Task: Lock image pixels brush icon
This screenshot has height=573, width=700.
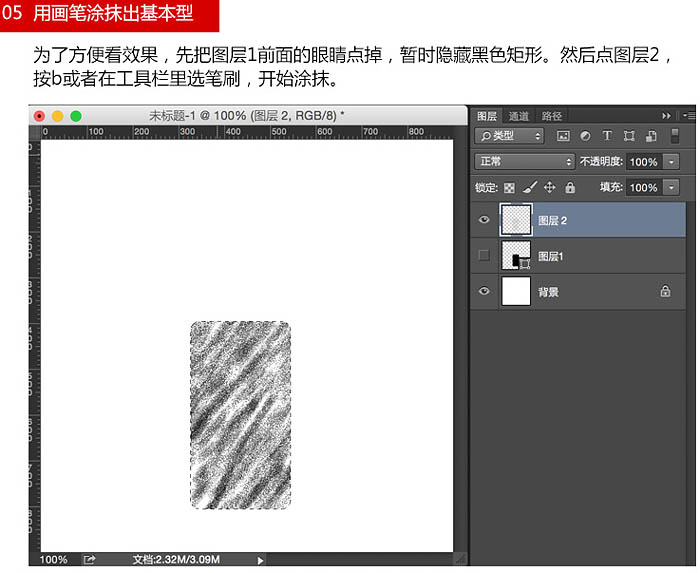Action: click(530, 187)
